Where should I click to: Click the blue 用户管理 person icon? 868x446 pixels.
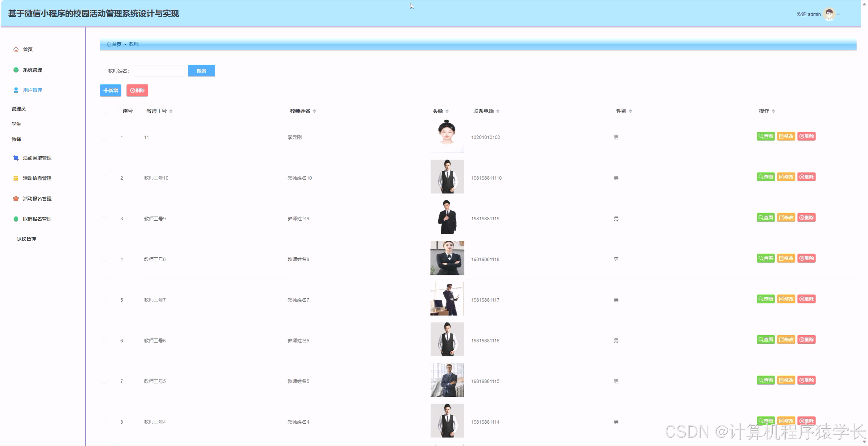(16, 90)
